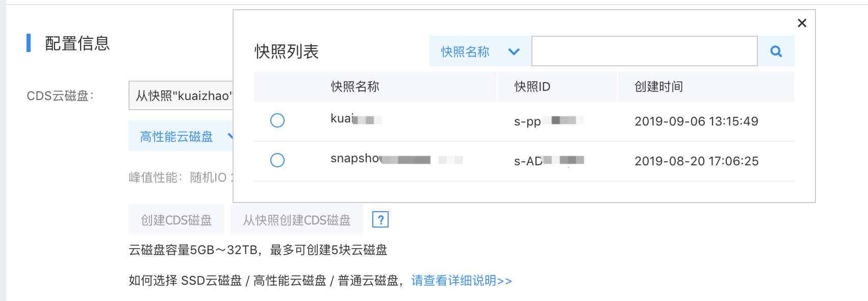Click the magnifier search icon button
The image size is (868, 301).
[776, 51]
